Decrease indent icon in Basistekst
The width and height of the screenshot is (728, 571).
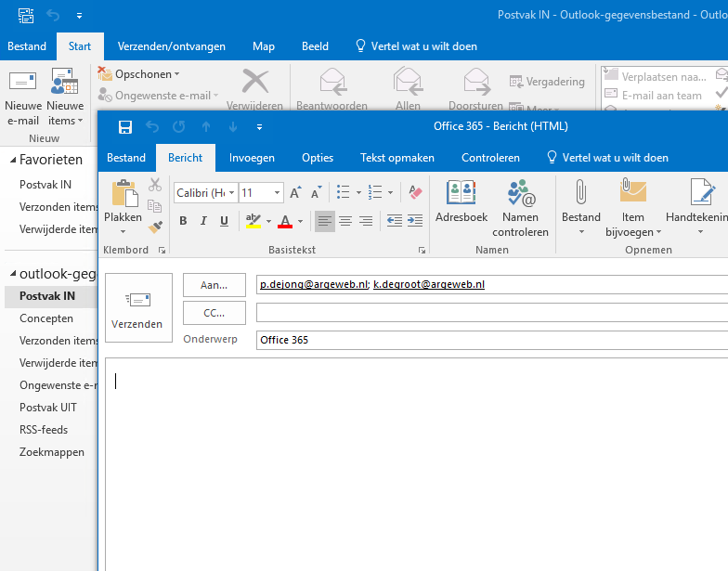coord(395,221)
